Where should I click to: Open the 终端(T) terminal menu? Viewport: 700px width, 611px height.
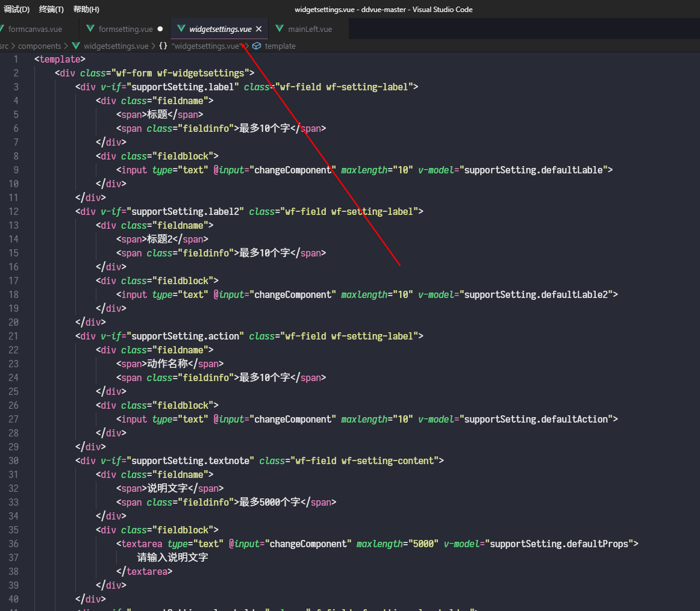pyautogui.click(x=51, y=10)
